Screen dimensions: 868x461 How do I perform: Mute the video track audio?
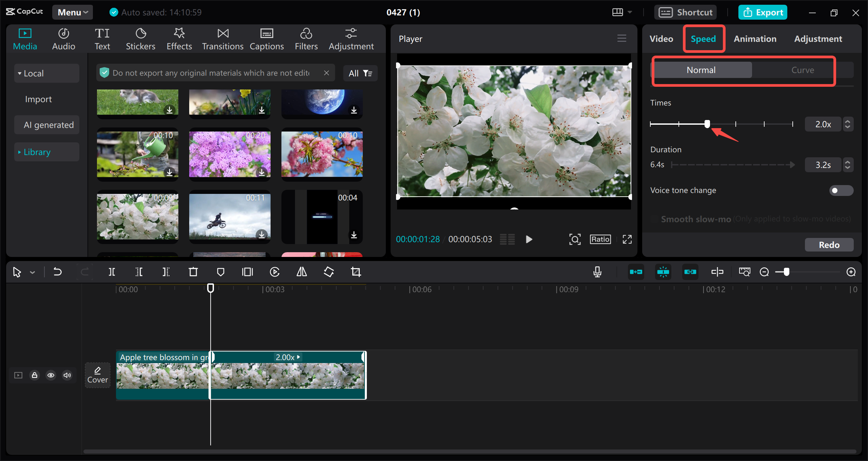tap(67, 375)
